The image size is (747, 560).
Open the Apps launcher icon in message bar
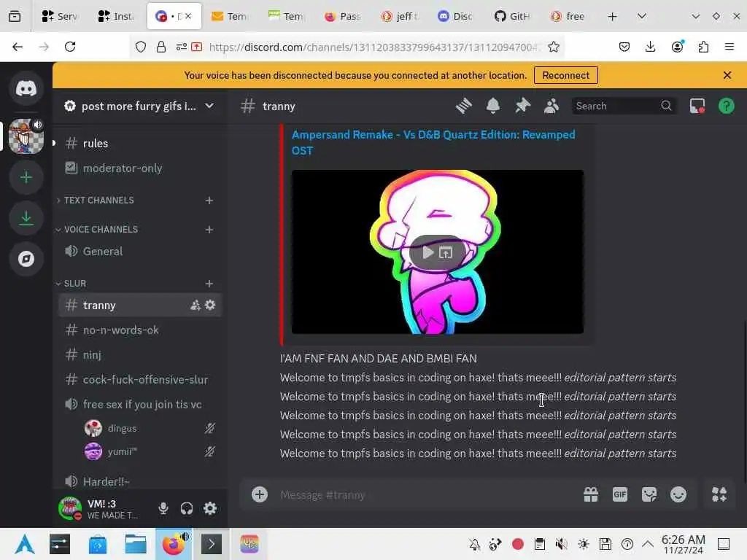point(719,494)
